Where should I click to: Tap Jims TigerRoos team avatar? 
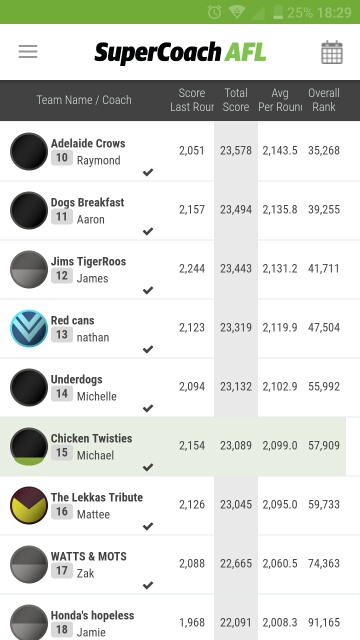29,269
